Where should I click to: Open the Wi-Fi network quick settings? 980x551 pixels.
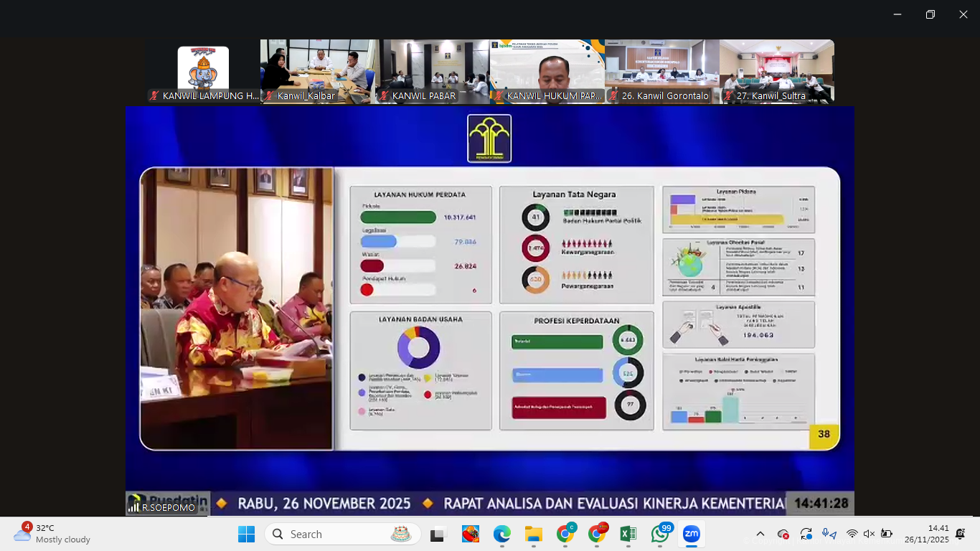pyautogui.click(x=852, y=534)
